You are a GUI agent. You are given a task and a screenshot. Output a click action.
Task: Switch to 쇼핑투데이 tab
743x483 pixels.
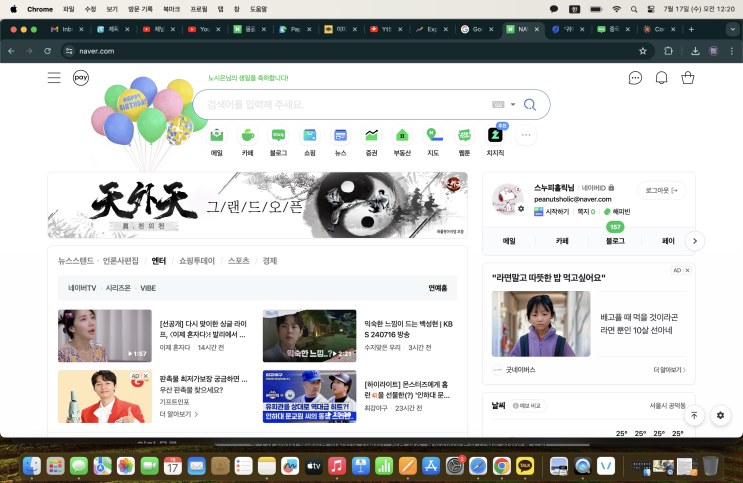tap(197, 261)
